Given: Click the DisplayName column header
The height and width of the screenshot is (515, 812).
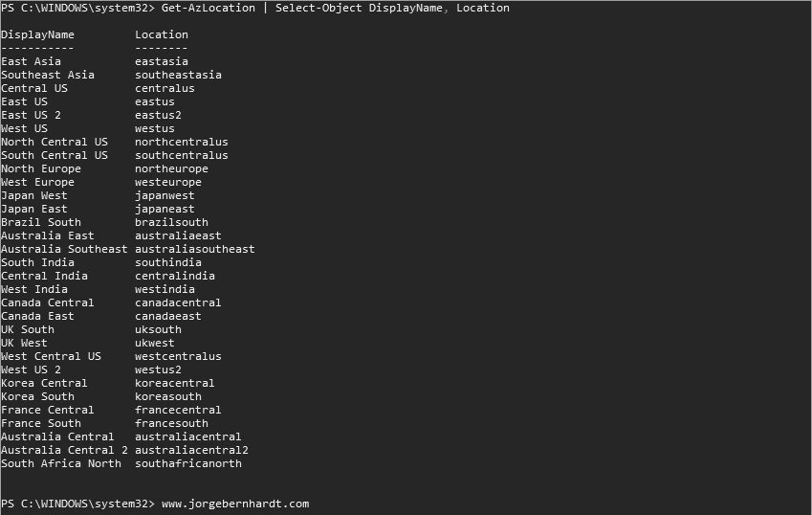Looking at the screenshot, I should [37, 34].
